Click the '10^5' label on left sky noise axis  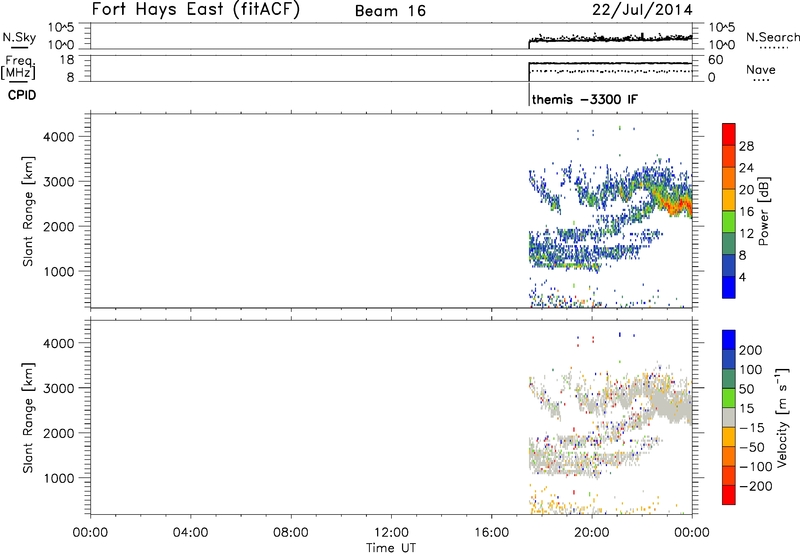[61, 28]
